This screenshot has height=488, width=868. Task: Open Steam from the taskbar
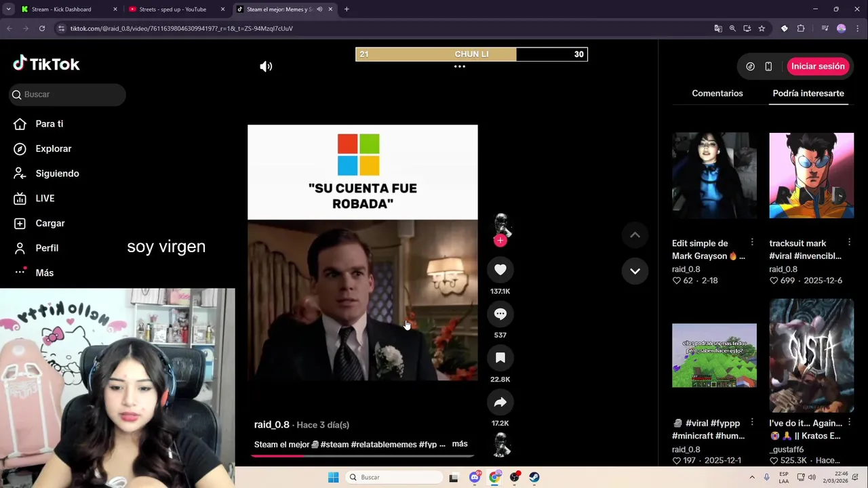tap(534, 477)
